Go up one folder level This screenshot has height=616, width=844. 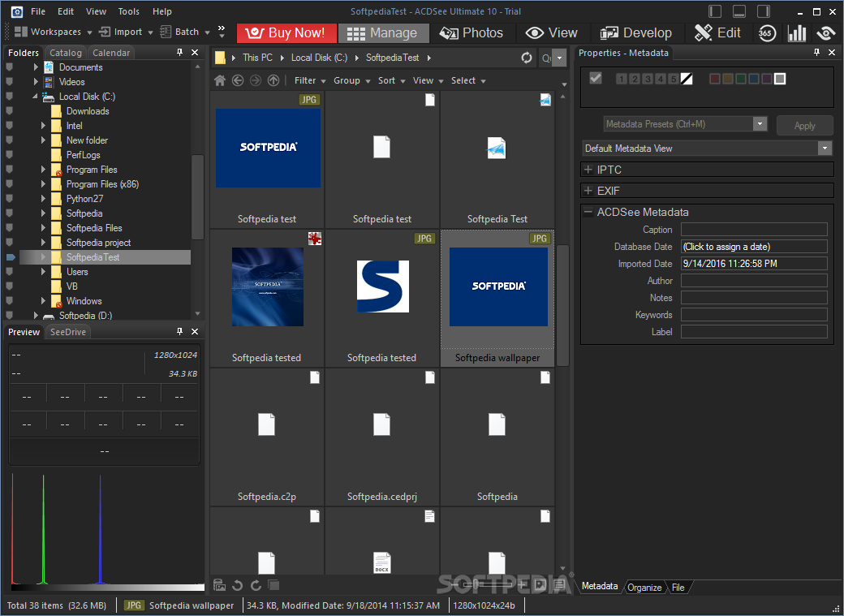[273, 81]
